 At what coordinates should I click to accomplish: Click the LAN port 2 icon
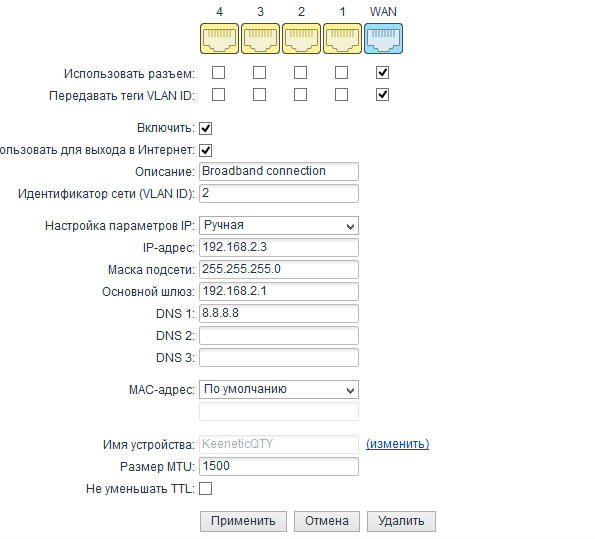pyautogui.click(x=301, y=39)
